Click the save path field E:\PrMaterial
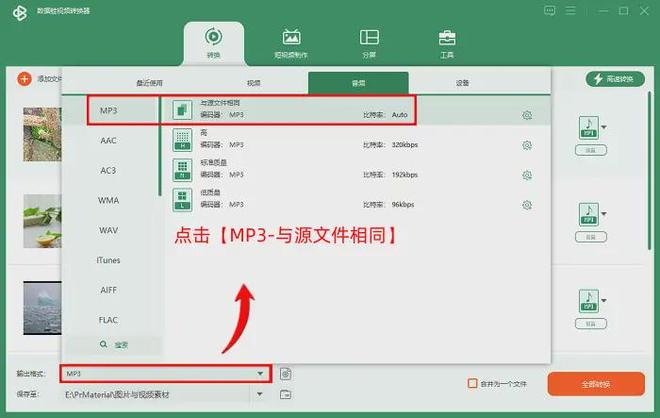 [157, 394]
